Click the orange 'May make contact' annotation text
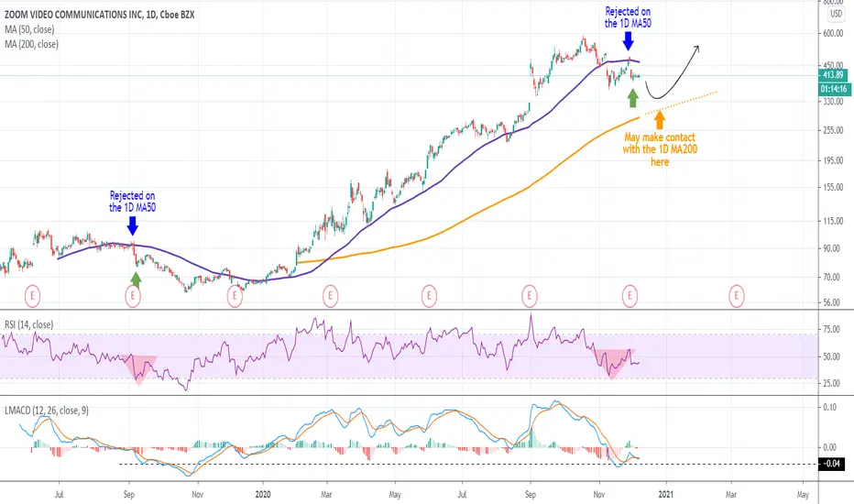This screenshot has width=854, height=504. (660, 149)
